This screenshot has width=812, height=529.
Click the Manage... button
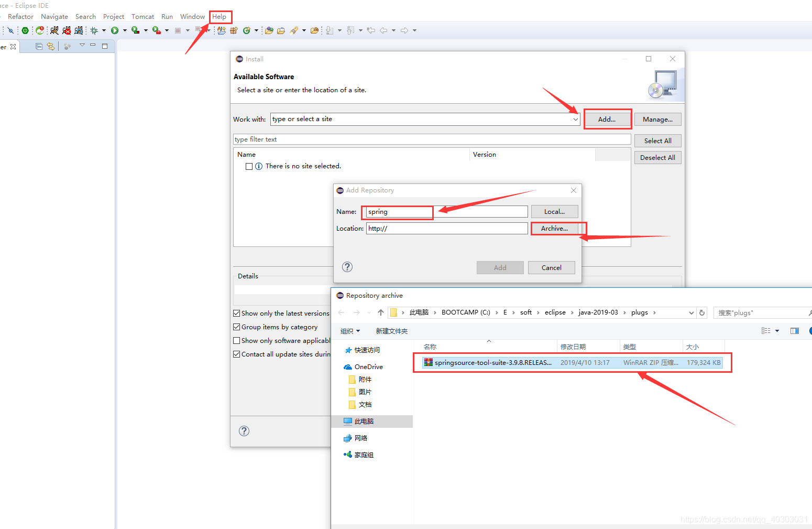pos(658,119)
